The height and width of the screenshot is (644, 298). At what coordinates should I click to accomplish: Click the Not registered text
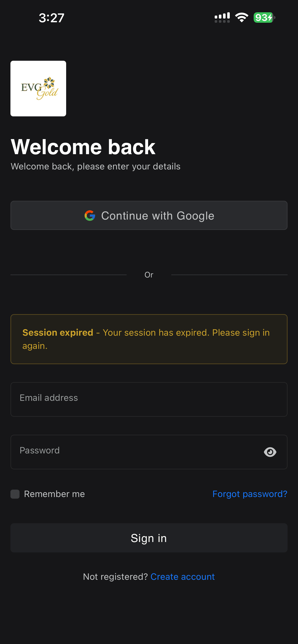tap(116, 576)
